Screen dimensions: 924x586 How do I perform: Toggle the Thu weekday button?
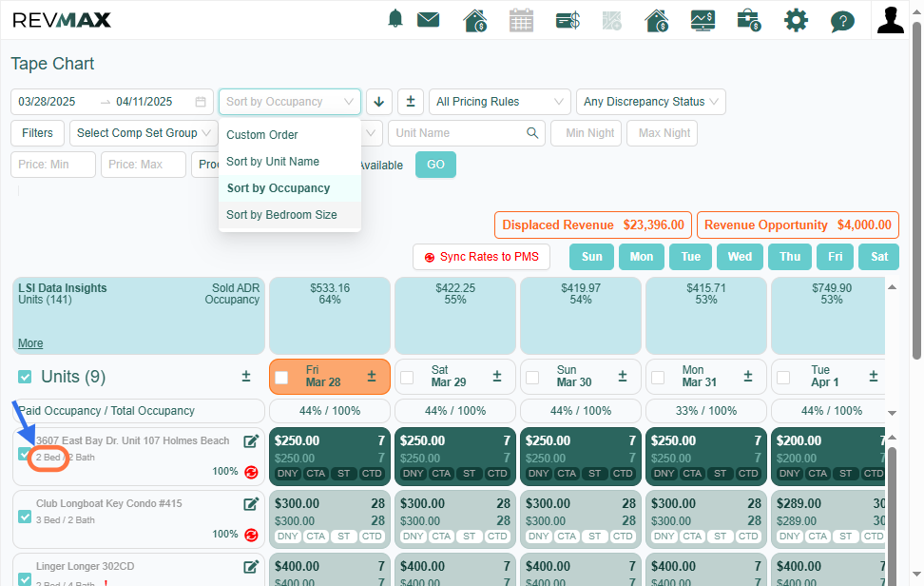[790, 257]
